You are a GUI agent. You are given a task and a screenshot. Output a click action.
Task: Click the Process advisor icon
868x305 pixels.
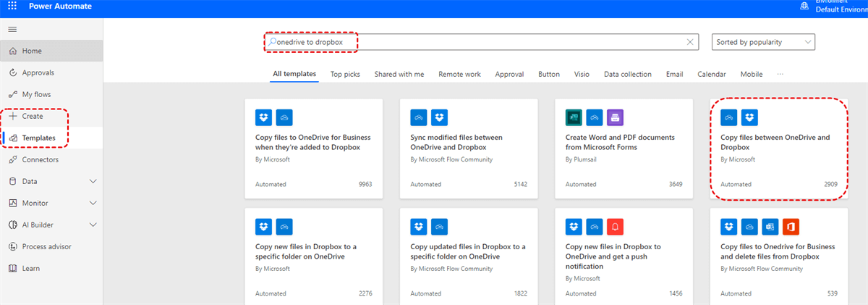pos(12,246)
